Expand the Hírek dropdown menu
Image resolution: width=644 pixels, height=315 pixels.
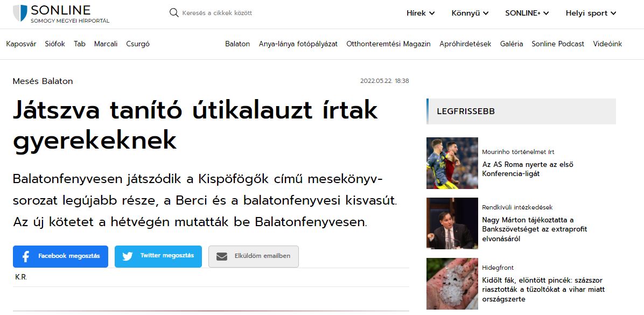(x=421, y=13)
